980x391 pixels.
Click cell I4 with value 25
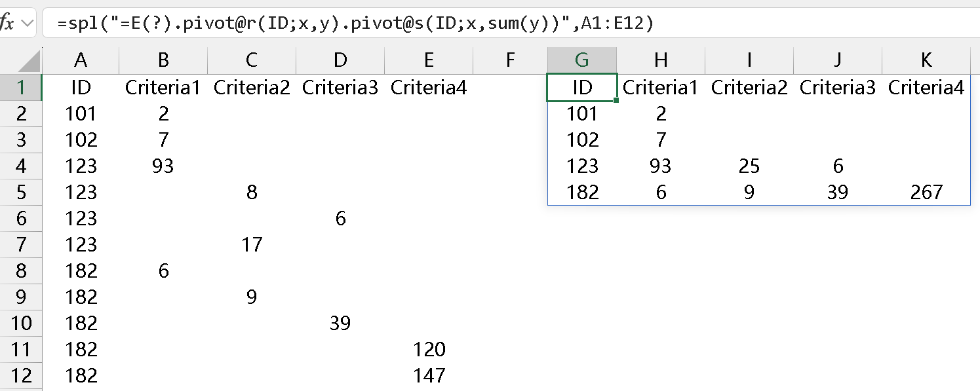[749, 166]
